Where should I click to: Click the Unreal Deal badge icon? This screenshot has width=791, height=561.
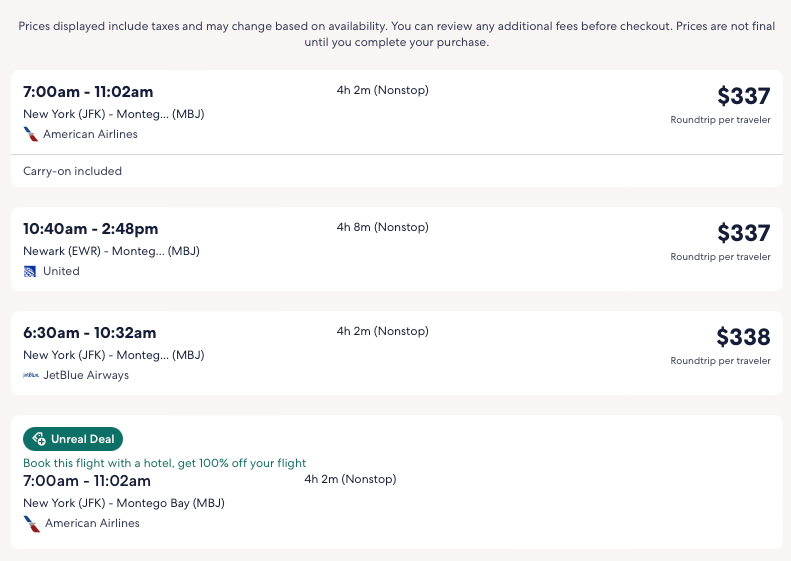[39, 439]
